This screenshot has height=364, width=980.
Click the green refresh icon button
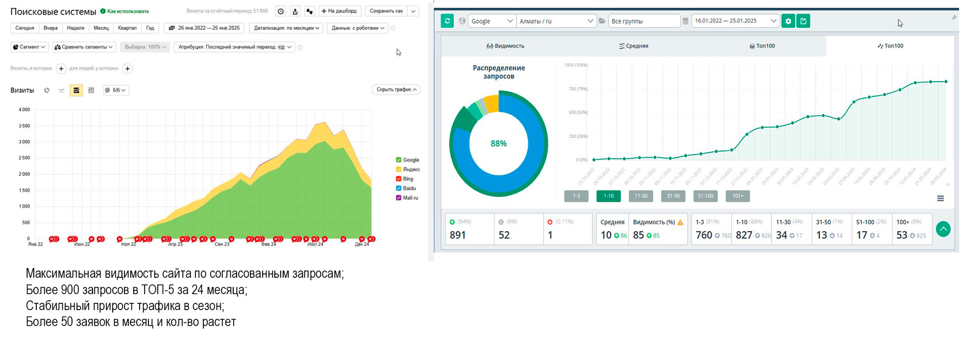[x=447, y=21]
